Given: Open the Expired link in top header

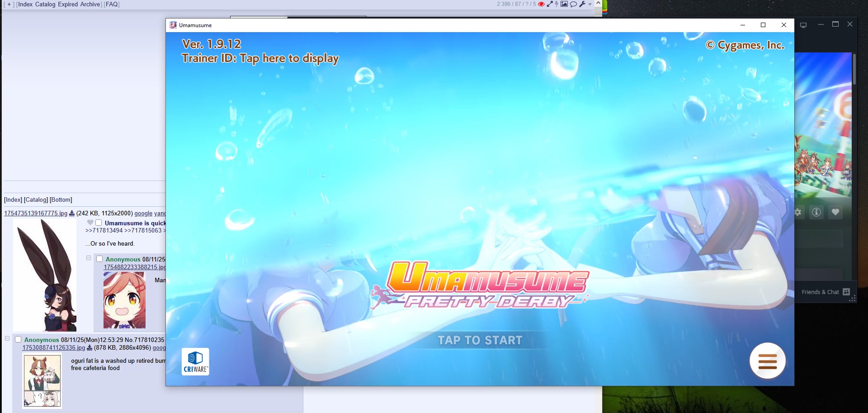Looking at the screenshot, I should (68, 4).
